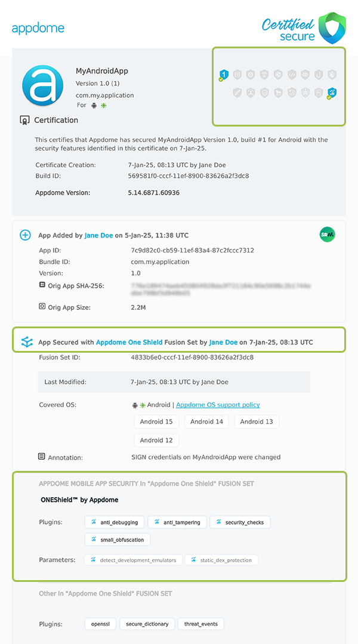Screen dimensions: 358x644
Task: Expand the App Added section with plus icon
Action: [x=25, y=235]
